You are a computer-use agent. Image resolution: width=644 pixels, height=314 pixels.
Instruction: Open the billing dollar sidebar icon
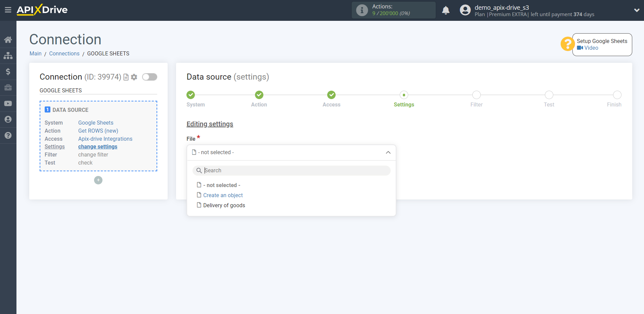pyautogui.click(x=8, y=72)
